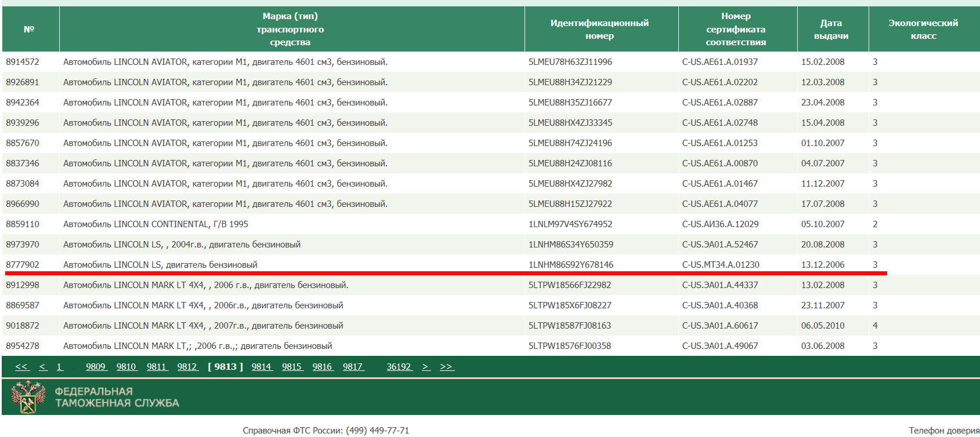Open page 9814

tap(262, 367)
